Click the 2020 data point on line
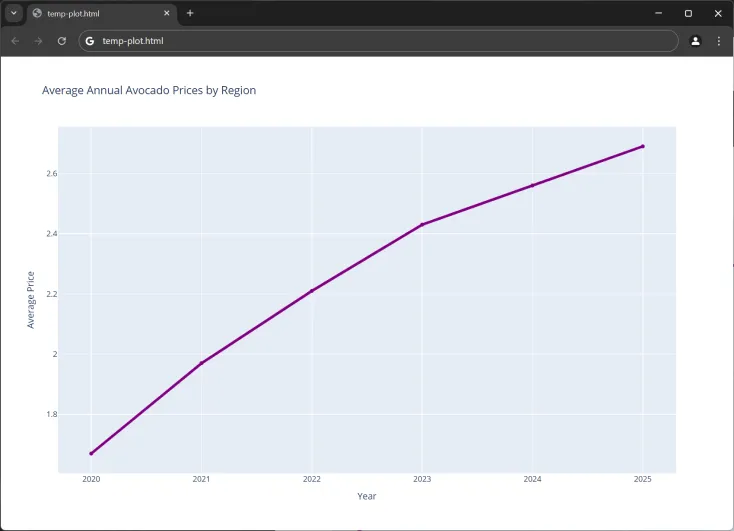The image size is (734, 531). click(x=91, y=453)
